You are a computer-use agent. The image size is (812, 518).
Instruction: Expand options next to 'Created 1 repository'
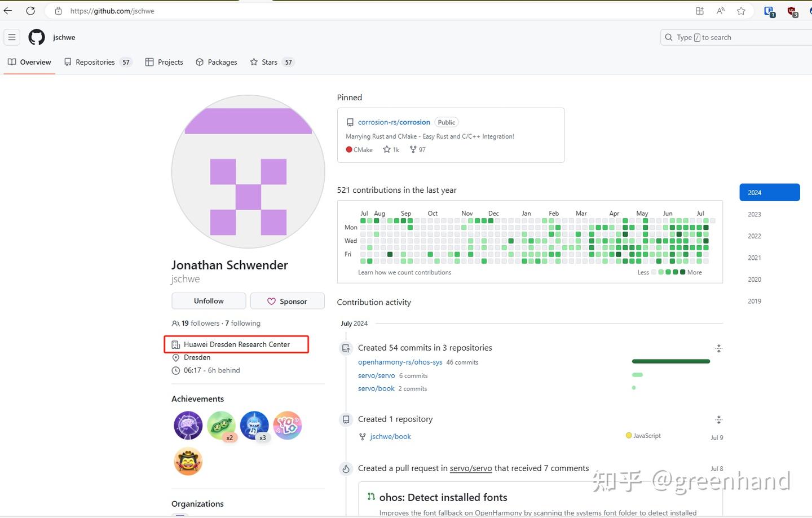tap(719, 419)
